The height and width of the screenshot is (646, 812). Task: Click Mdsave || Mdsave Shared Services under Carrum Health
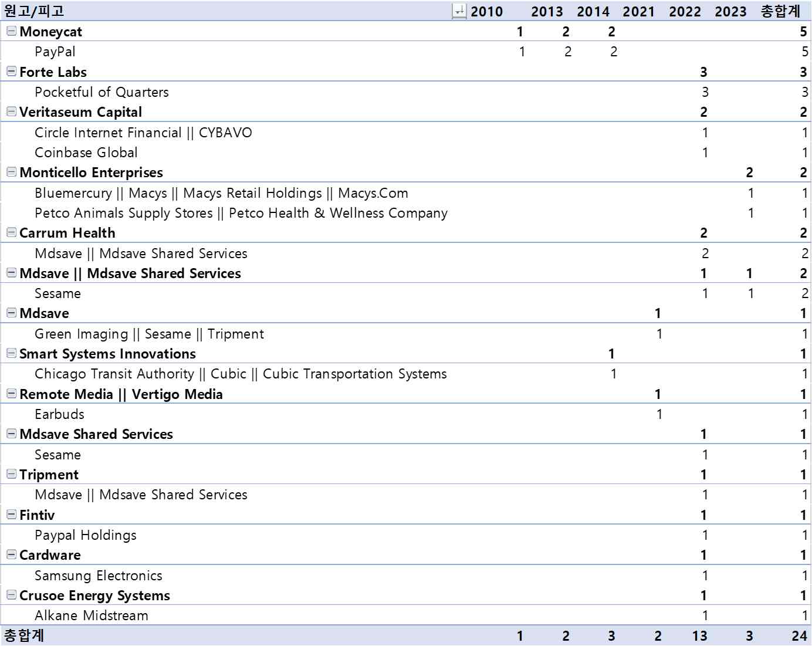(141, 253)
